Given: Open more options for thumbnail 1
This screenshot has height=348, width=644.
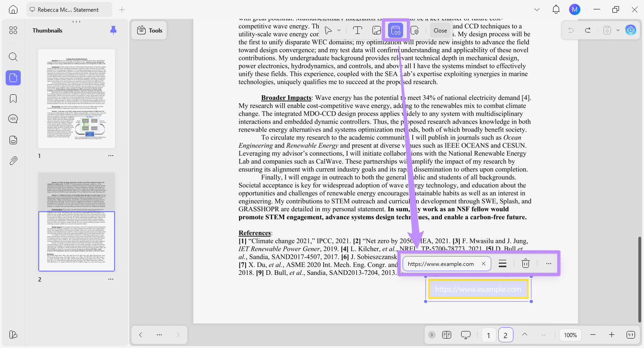Looking at the screenshot, I should point(111,156).
